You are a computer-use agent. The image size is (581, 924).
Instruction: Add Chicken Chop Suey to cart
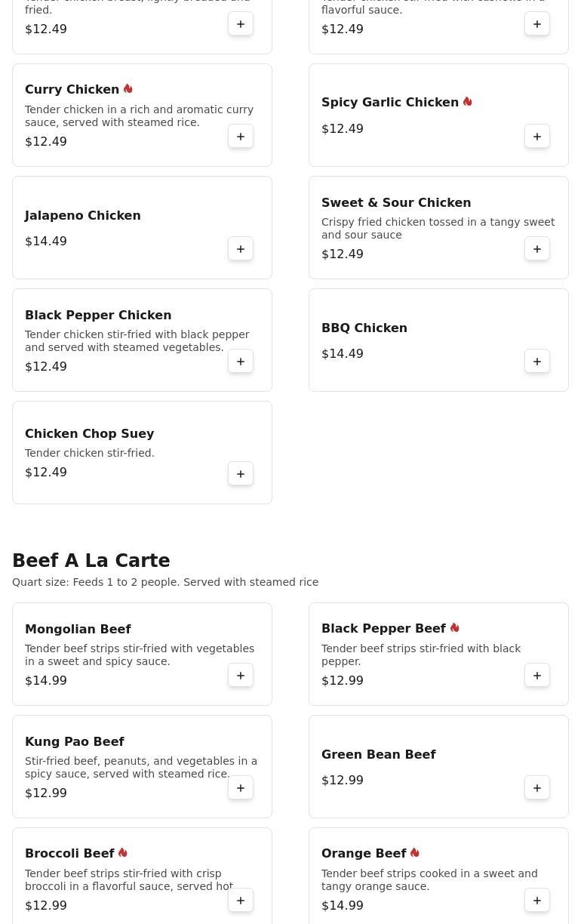pos(241,474)
